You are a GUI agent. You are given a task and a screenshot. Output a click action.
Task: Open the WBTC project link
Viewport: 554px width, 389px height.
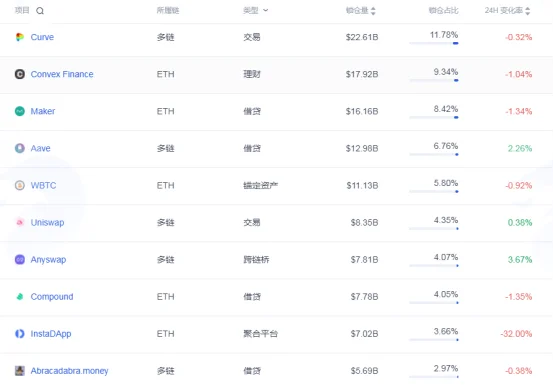point(43,185)
